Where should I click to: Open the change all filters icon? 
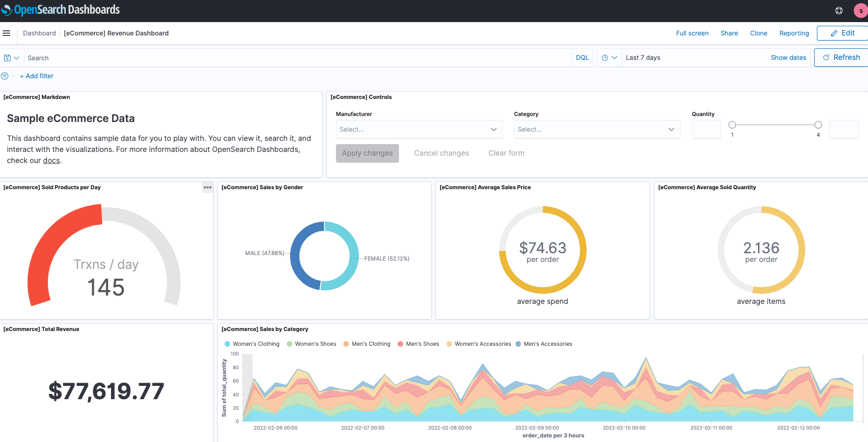5,76
